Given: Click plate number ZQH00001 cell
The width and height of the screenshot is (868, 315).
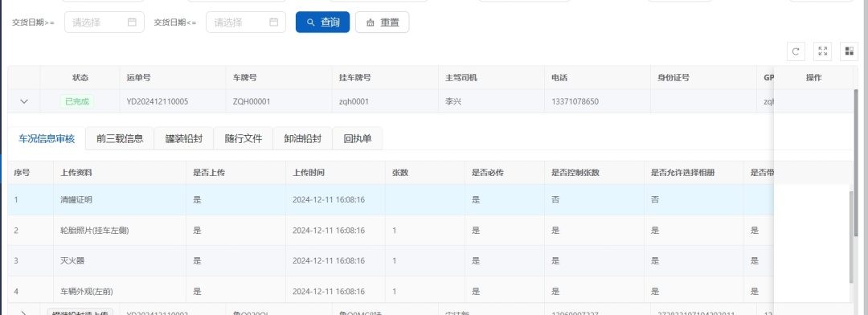Looking at the screenshot, I should click(252, 102).
